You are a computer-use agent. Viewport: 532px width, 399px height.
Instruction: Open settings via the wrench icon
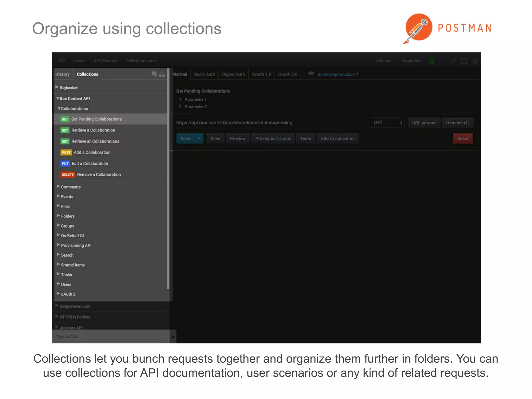tap(453, 61)
